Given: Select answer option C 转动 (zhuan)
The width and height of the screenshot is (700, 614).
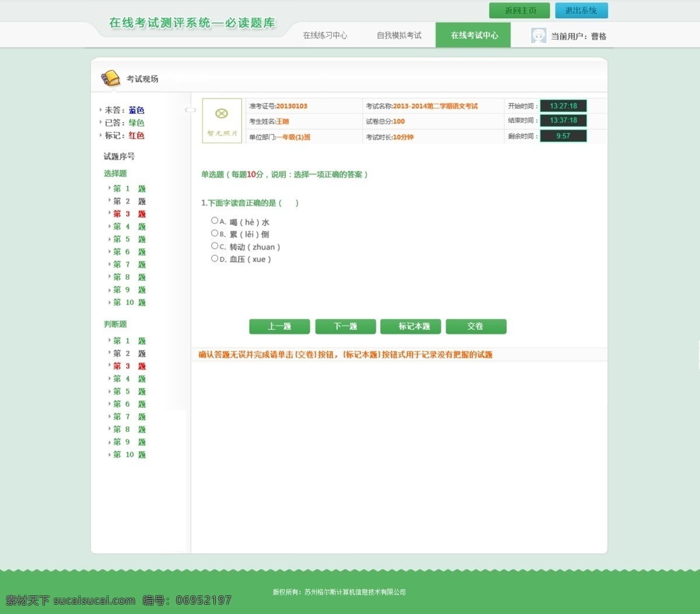Looking at the screenshot, I should (x=215, y=246).
